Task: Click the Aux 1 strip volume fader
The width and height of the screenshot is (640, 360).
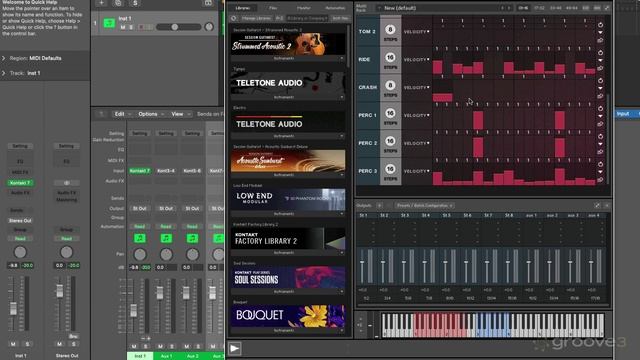Action: coord(160,292)
